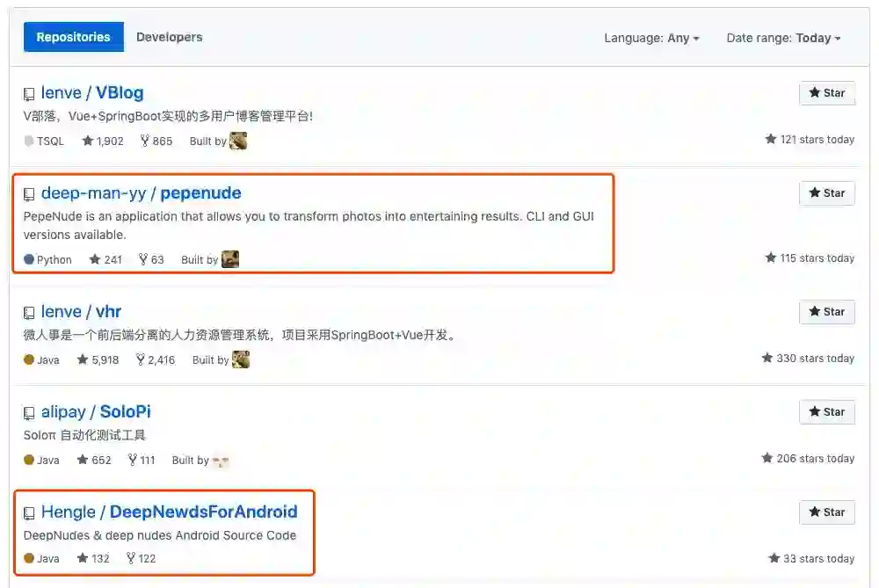Select the Repositories tab
This screenshot has width=879, height=588.
tap(74, 37)
